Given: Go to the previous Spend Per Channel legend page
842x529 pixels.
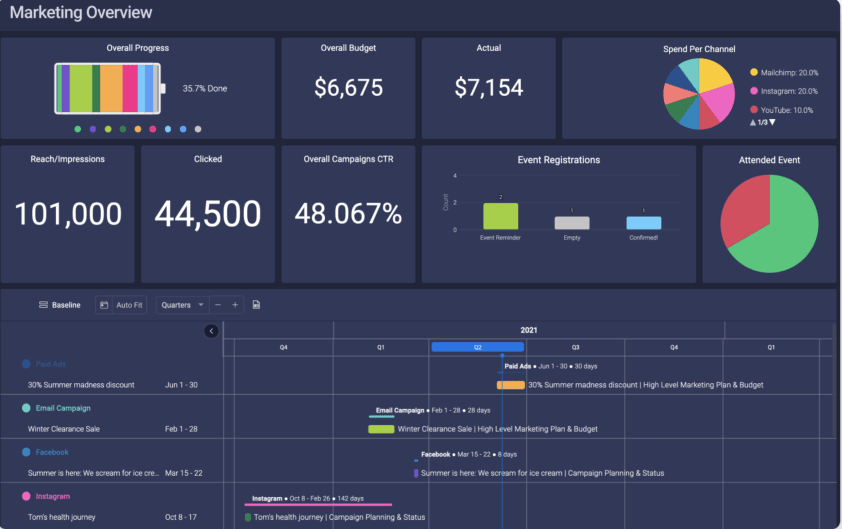Looking at the screenshot, I should 753,122.
